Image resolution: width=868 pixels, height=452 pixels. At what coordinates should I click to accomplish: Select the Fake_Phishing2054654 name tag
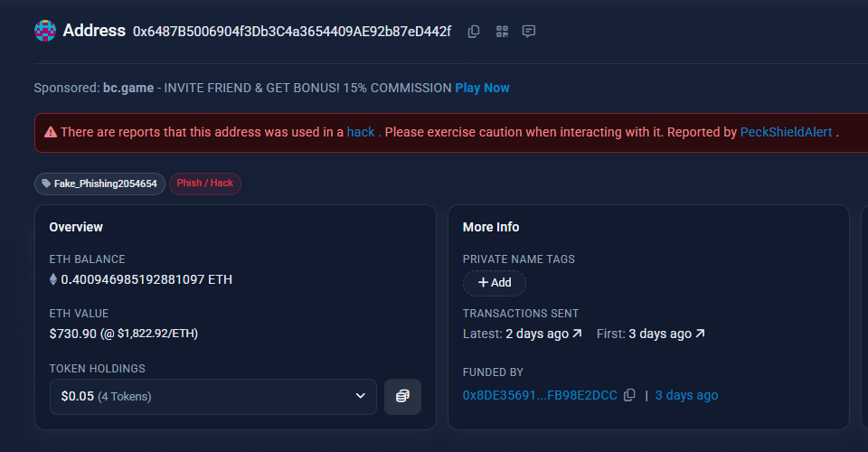click(99, 184)
